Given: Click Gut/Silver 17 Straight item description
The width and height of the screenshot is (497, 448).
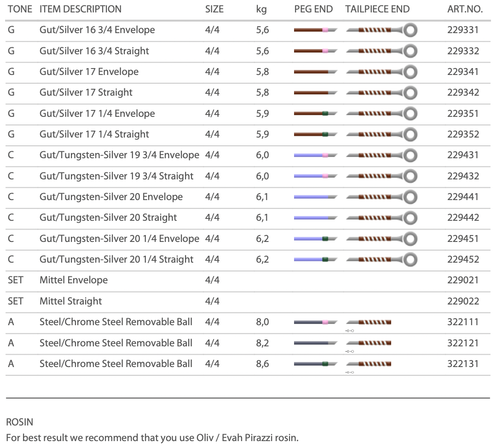Looking at the screenshot, I should (86, 92).
